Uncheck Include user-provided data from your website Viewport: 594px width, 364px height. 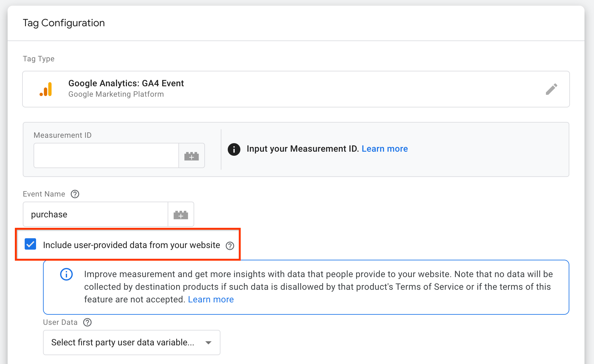point(30,244)
